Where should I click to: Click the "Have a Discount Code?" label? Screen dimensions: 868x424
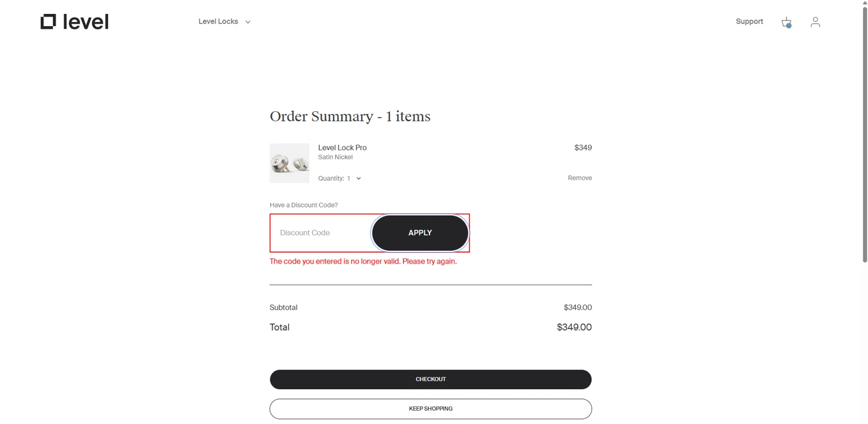coord(304,205)
